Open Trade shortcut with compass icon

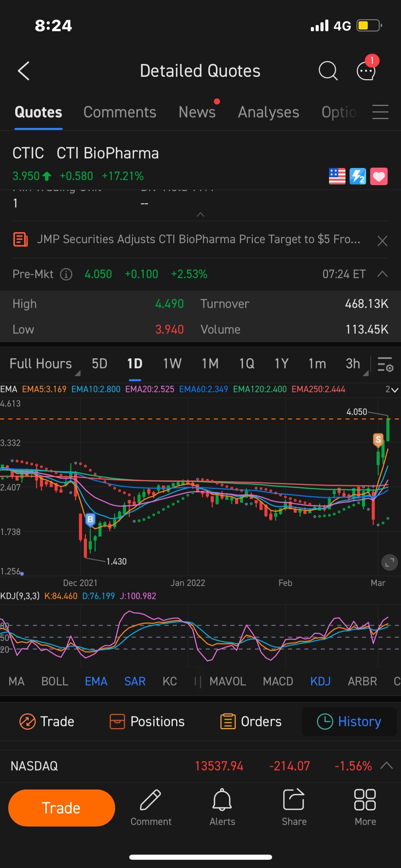tap(47, 722)
